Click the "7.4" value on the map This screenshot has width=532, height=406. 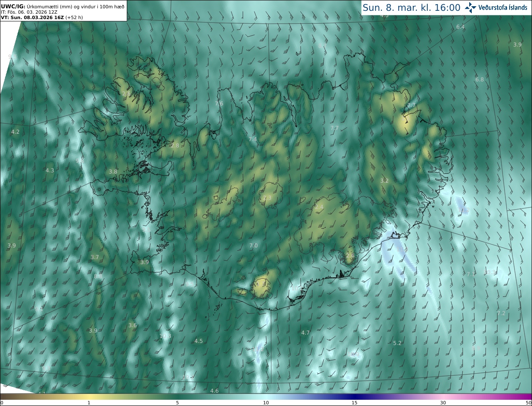253,139
